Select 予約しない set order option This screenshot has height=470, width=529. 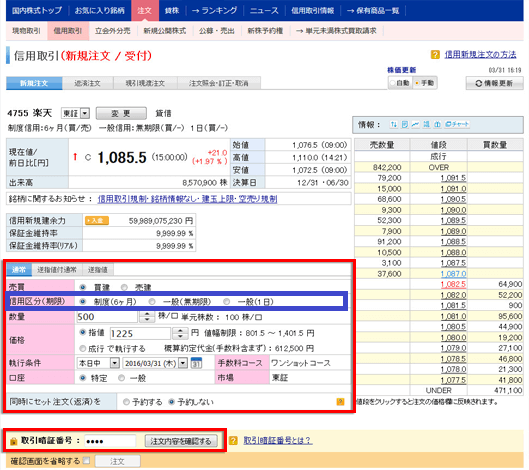(172, 402)
